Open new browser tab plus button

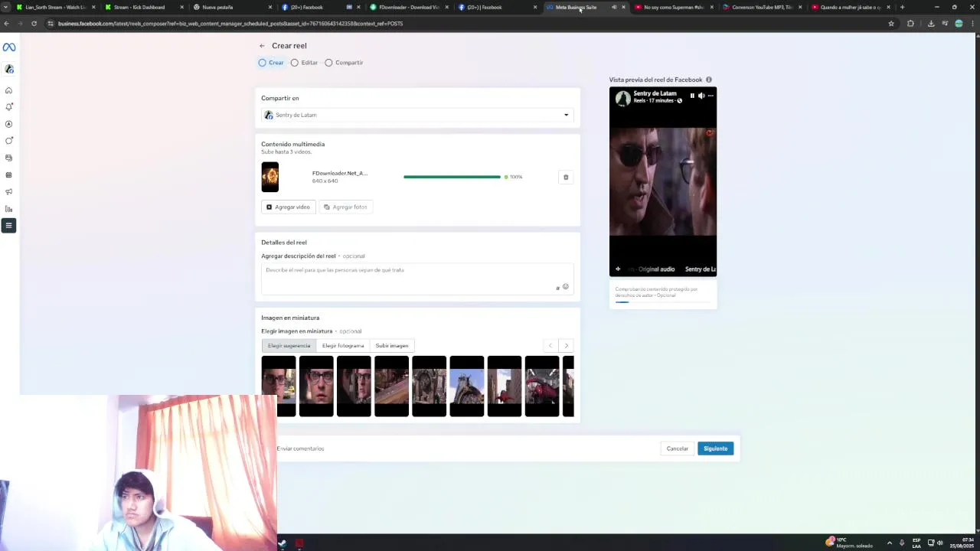pyautogui.click(x=902, y=7)
